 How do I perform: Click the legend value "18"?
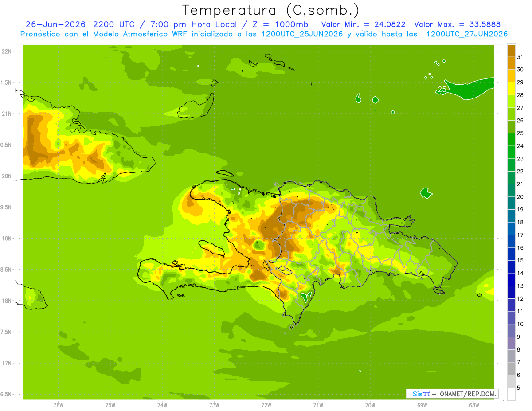tap(520, 223)
